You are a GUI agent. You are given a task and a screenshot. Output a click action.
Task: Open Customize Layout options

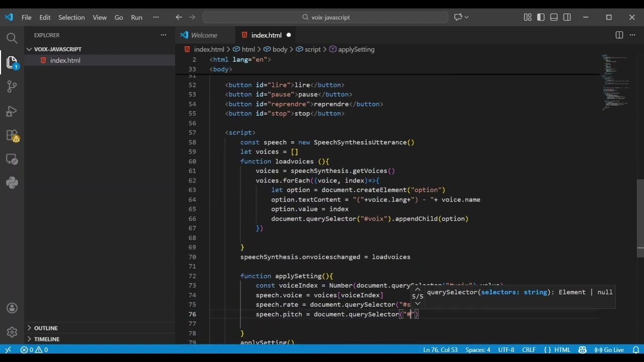(528, 17)
